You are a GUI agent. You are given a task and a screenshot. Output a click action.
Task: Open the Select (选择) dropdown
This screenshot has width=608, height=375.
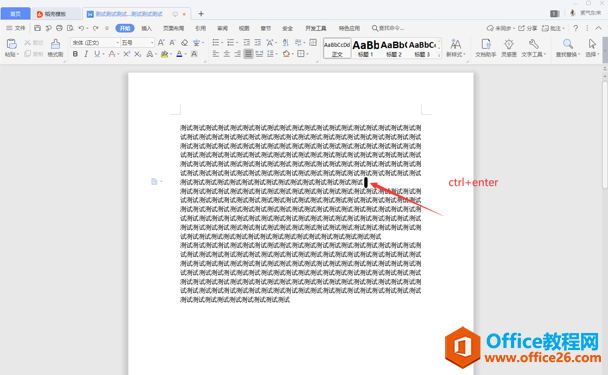click(592, 48)
